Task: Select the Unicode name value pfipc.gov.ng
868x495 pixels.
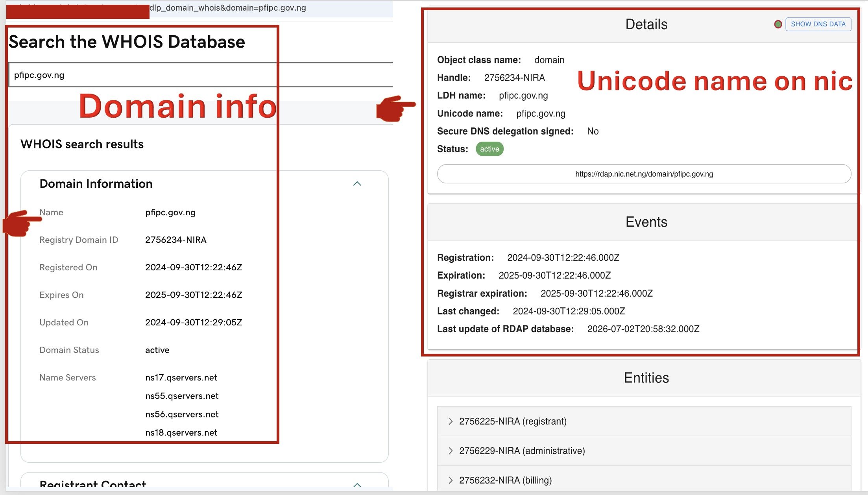Action: (541, 114)
